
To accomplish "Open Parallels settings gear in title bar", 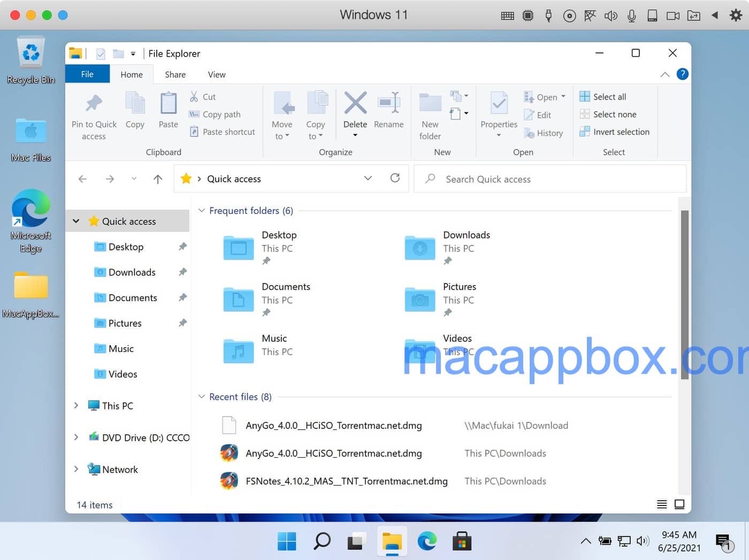I will coord(736,15).
